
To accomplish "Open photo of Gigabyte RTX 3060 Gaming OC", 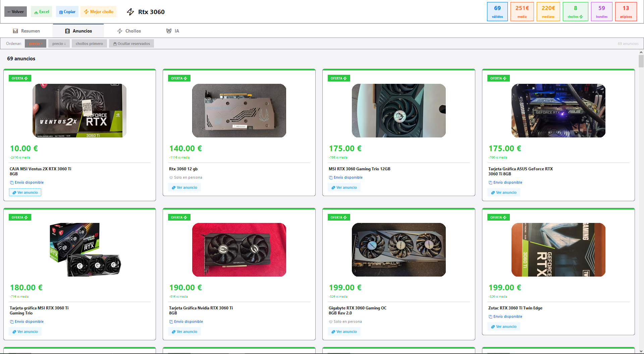I will 399,250.
